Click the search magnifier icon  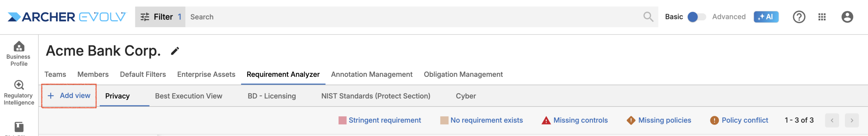coord(648,17)
